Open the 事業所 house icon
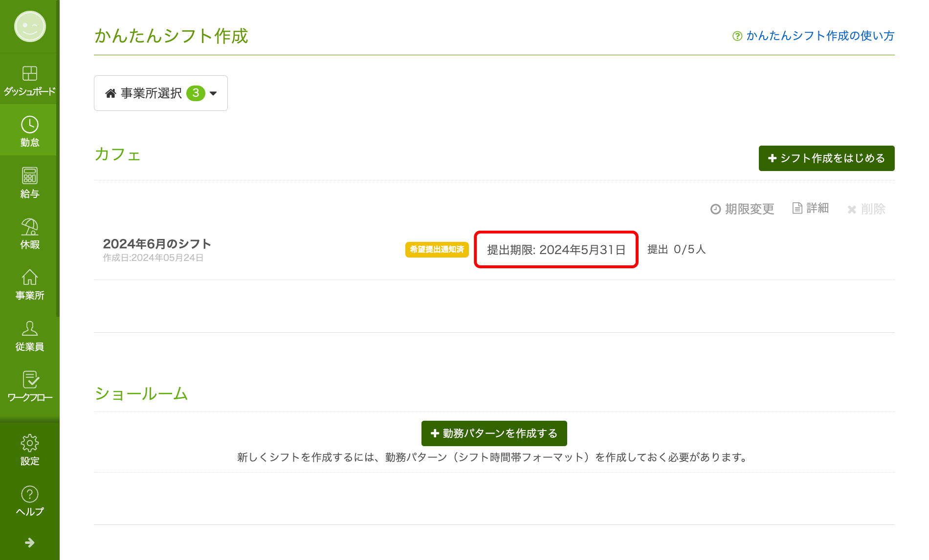Screen dimensions: 929x560 pyautogui.click(x=30, y=278)
